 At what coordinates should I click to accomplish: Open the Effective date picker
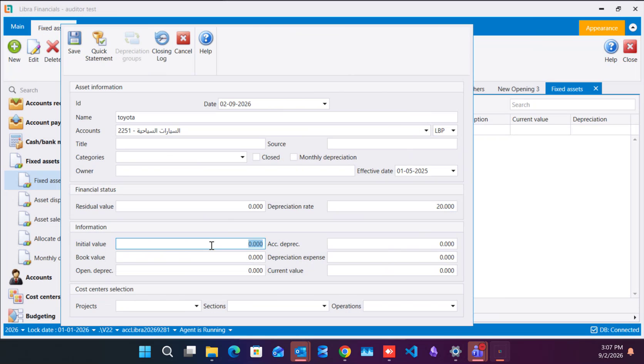click(x=453, y=171)
